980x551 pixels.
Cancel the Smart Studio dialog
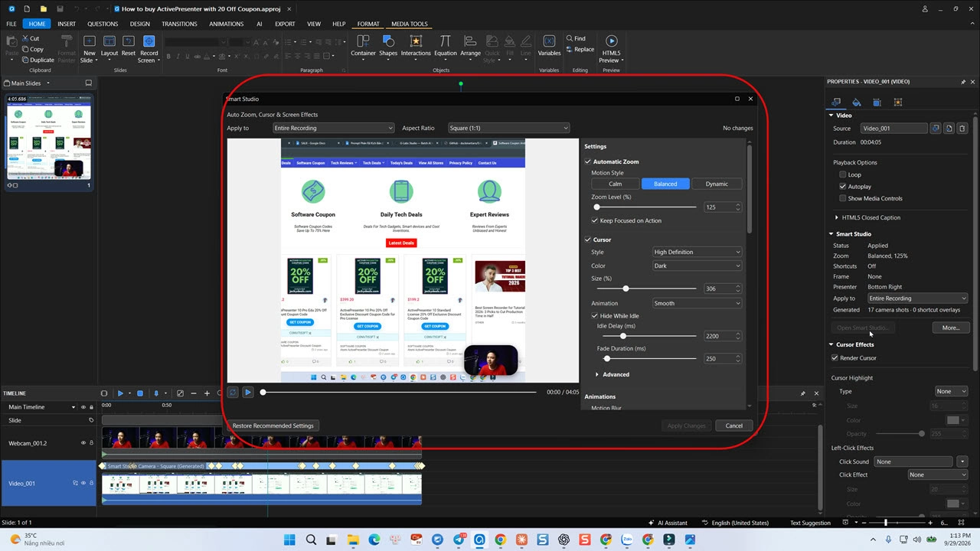point(733,425)
